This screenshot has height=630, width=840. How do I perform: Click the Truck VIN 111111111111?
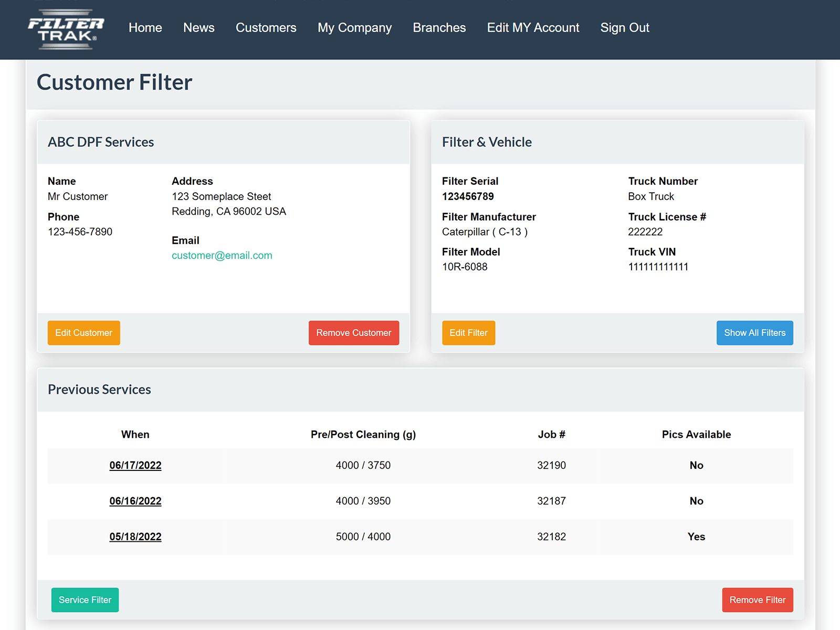pos(658,267)
